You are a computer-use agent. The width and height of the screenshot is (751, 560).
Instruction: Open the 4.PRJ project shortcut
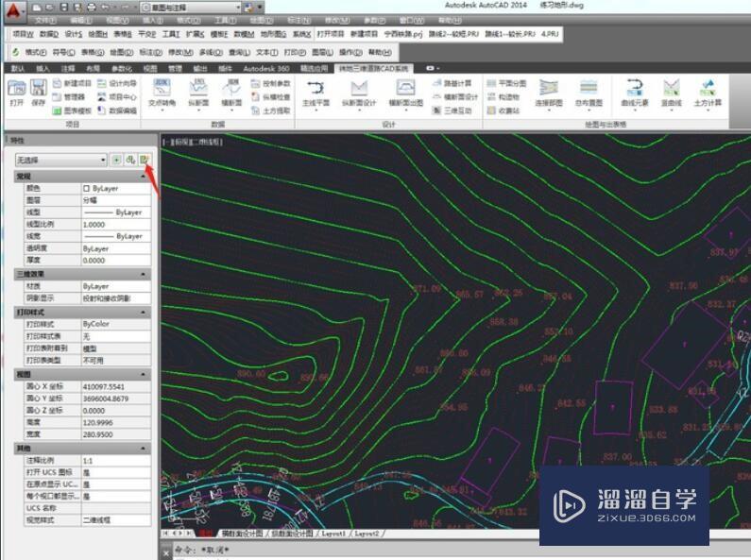(x=550, y=34)
